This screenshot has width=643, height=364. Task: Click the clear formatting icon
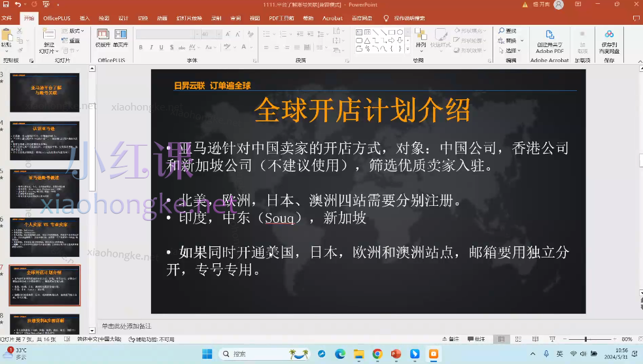251,34
